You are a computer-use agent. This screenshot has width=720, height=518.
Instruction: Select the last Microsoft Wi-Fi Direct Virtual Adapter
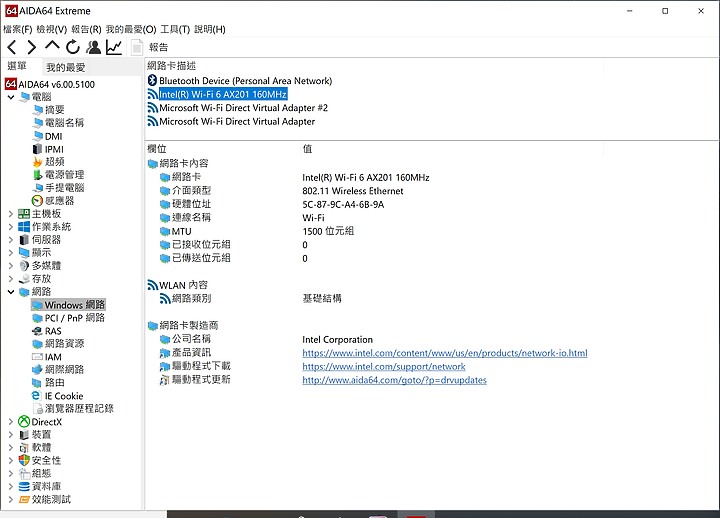tap(231, 121)
